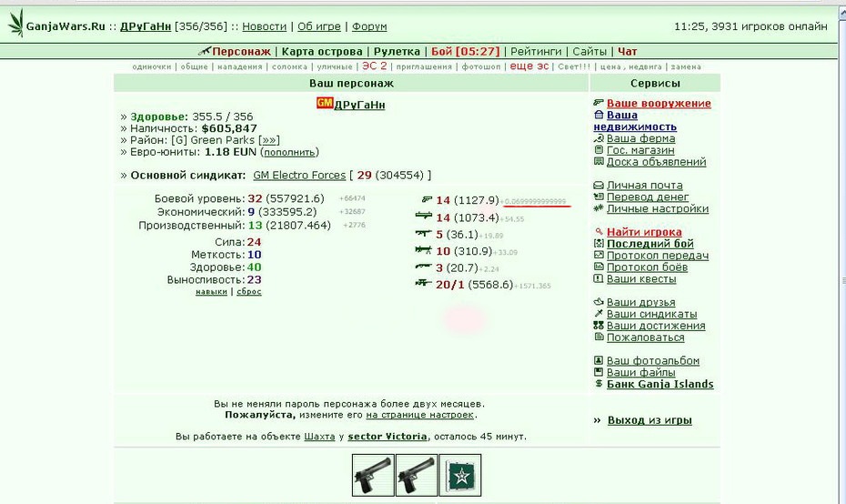
Task: Open the Персонаж menu item
Action: coord(241,51)
